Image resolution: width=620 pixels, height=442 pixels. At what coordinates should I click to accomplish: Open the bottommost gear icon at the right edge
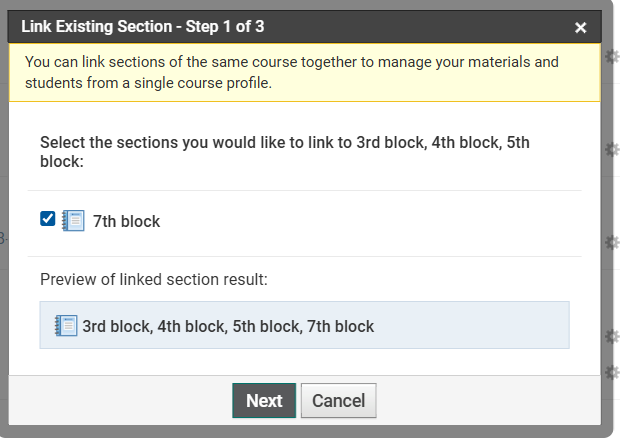pyautogui.click(x=612, y=372)
